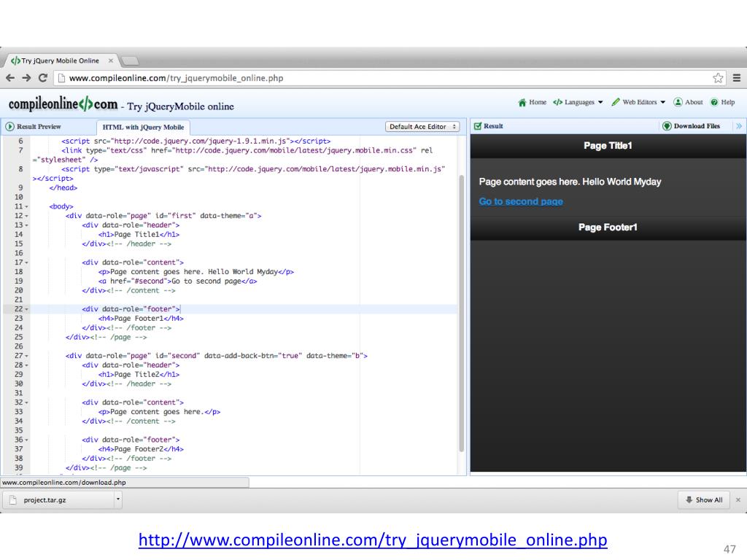Click the project.tar.gz file icon
747x560 pixels.
pos(13,500)
